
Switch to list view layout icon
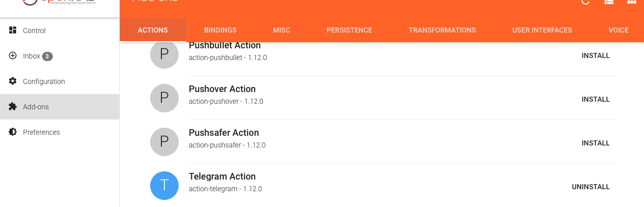point(609,2)
